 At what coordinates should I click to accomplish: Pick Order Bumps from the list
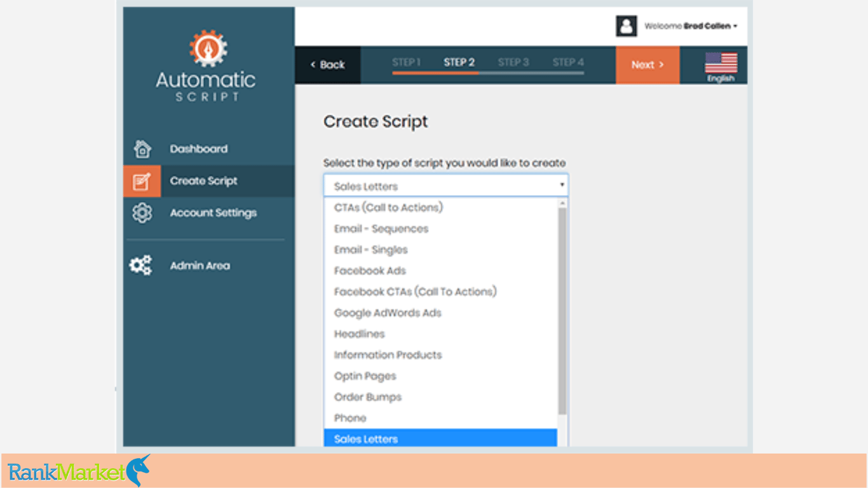[x=440, y=397]
